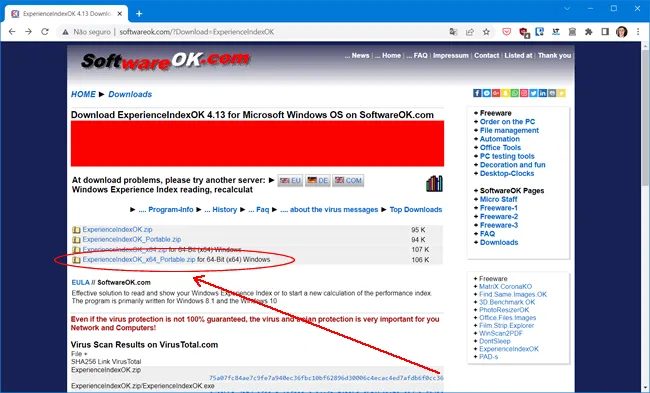Open the EULA link

point(80,282)
